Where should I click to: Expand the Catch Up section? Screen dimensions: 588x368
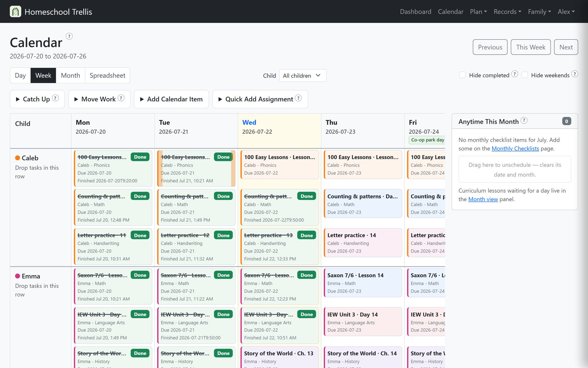point(37,99)
